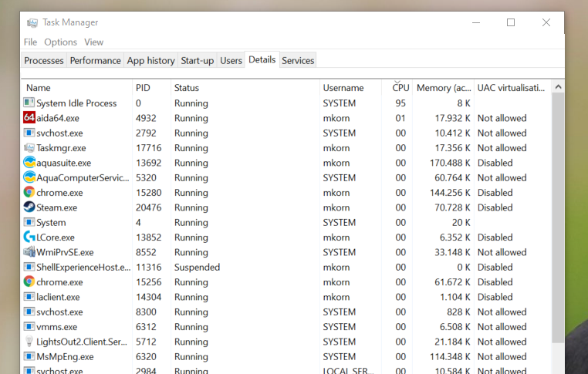588x374 pixels.
Task: Click the icon of the System process, PID 4
Action: pyautogui.click(x=29, y=222)
